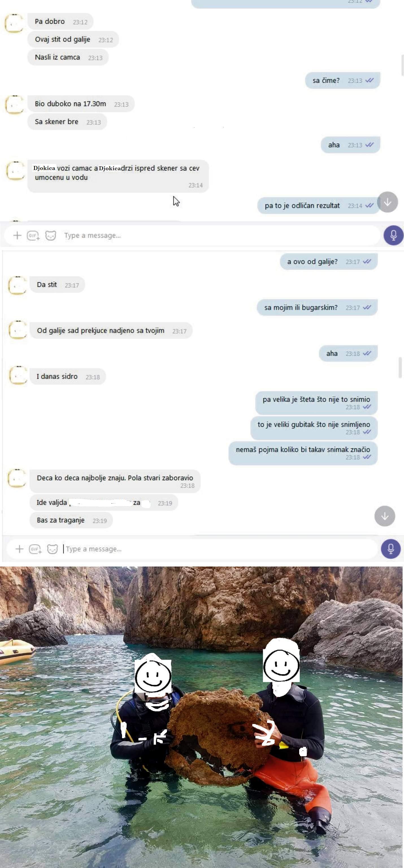Click sender avatar beside 'Da stit' message

point(17,286)
